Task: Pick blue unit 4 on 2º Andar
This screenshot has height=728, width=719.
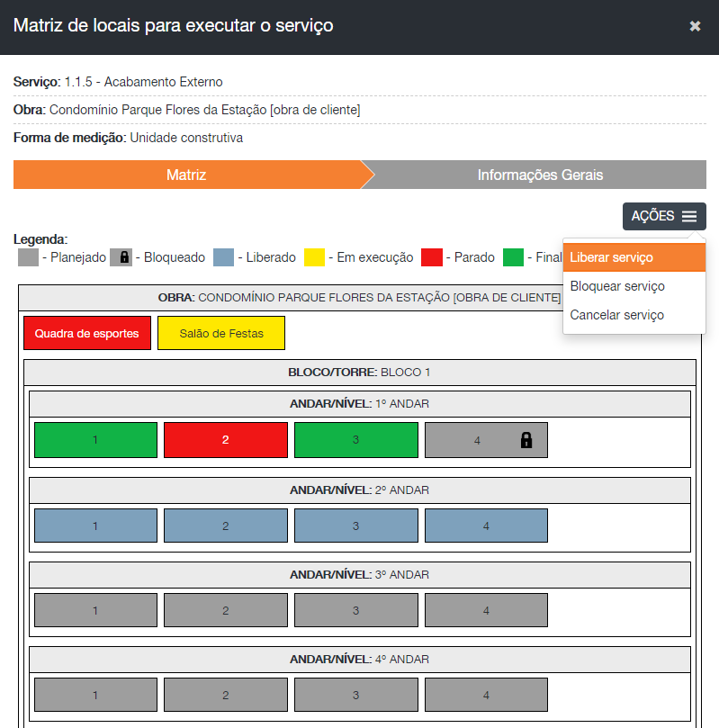Action: click(486, 526)
